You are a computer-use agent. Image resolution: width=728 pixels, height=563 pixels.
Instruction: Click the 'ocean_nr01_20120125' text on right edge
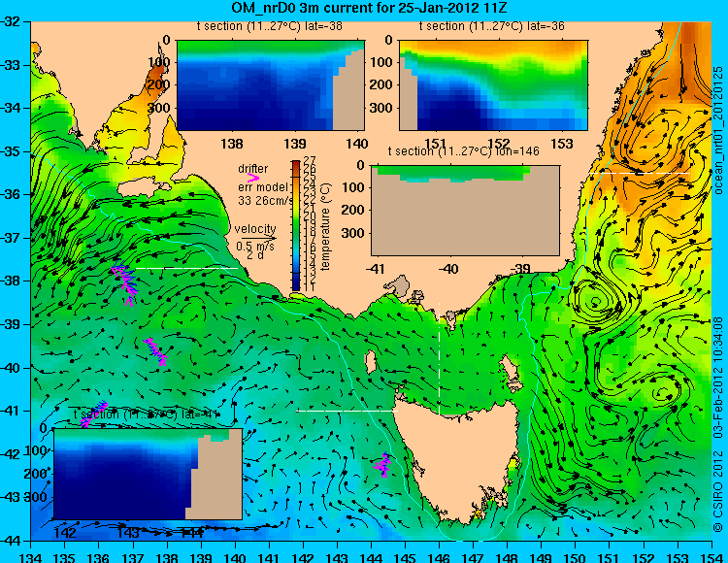click(x=718, y=130)
